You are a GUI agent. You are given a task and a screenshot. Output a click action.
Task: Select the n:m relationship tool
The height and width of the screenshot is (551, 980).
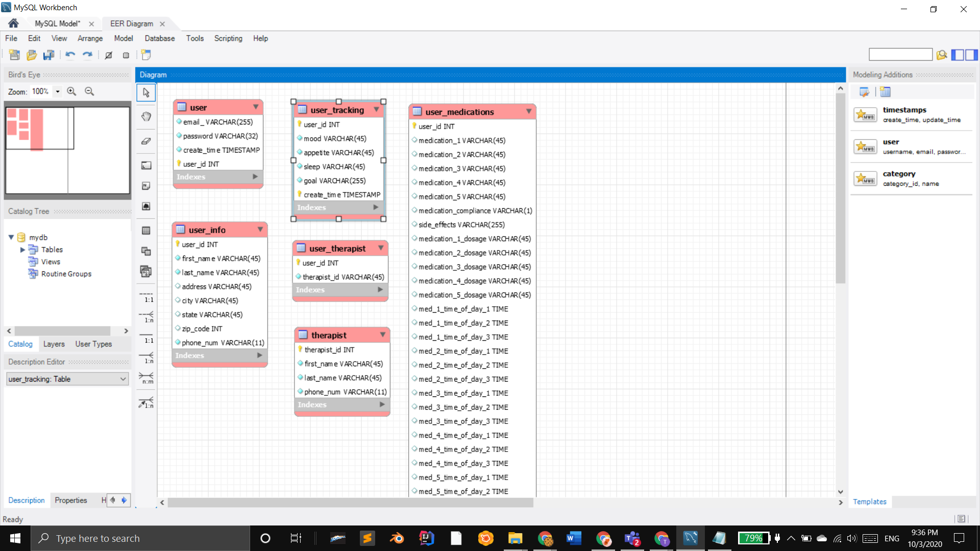tap(146, 378)
